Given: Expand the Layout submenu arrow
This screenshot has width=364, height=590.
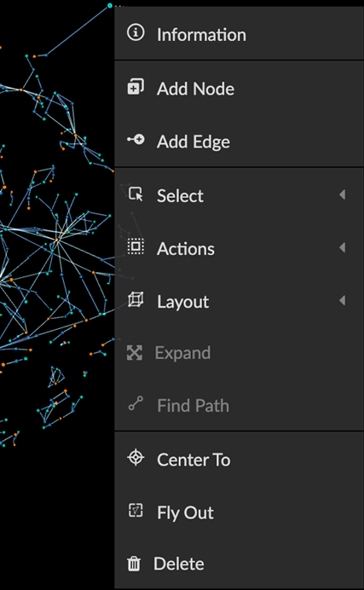Looking at the screenshot, I should (342, 300).
